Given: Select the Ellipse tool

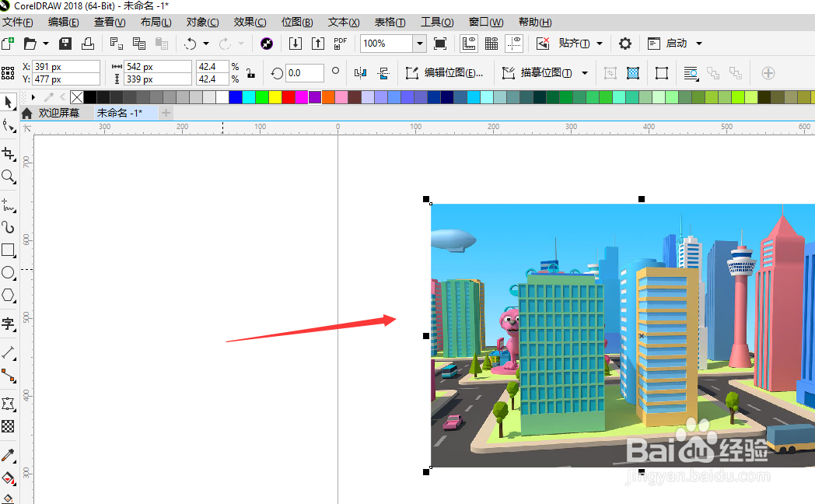Looking at the screenshot, I should coord(9,273).
